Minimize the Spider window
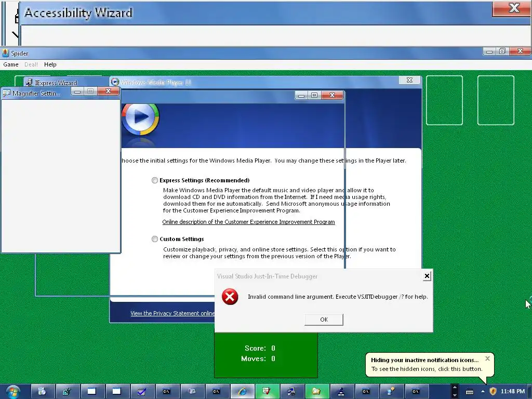The height and width of the screenshot is (399, 532). (489, 51)
